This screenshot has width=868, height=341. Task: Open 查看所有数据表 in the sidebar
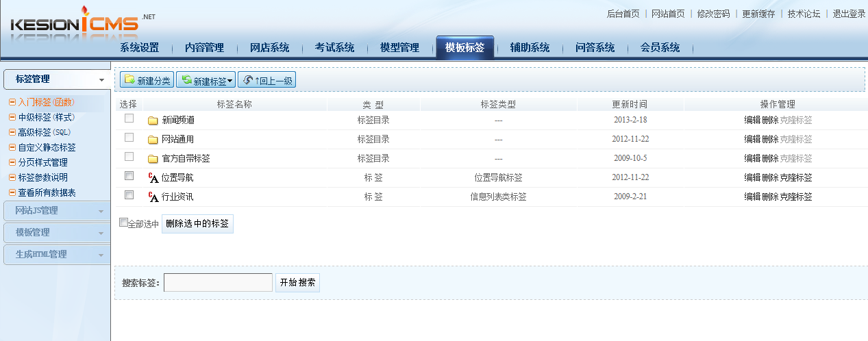pyautogui.click(x=47, y=192)
